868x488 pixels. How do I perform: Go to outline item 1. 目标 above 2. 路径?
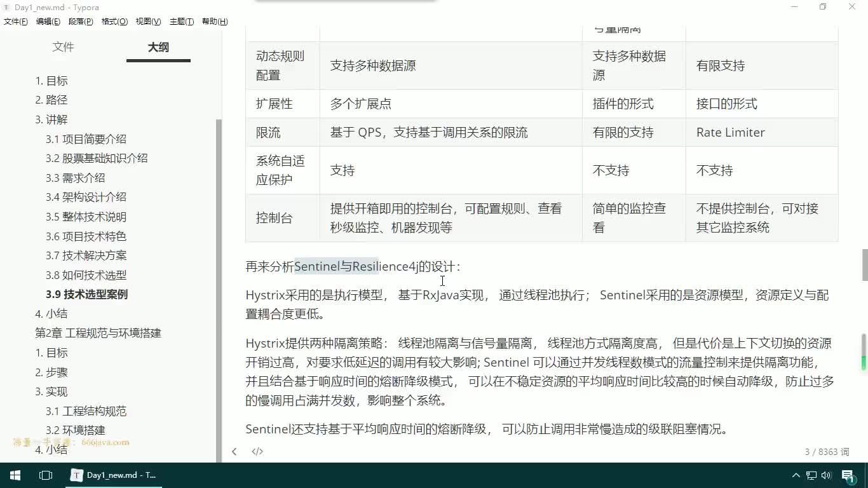point(51,81)
